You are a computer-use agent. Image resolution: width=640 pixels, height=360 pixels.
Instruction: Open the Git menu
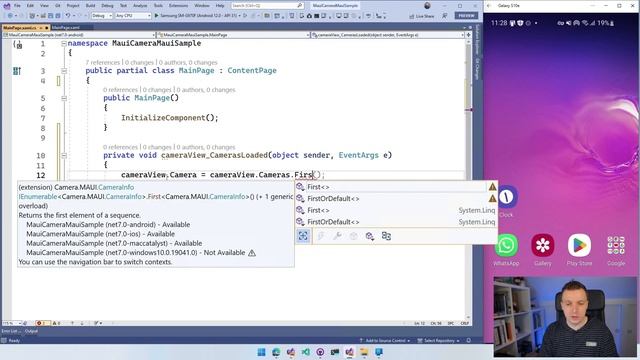pos(58,6)
